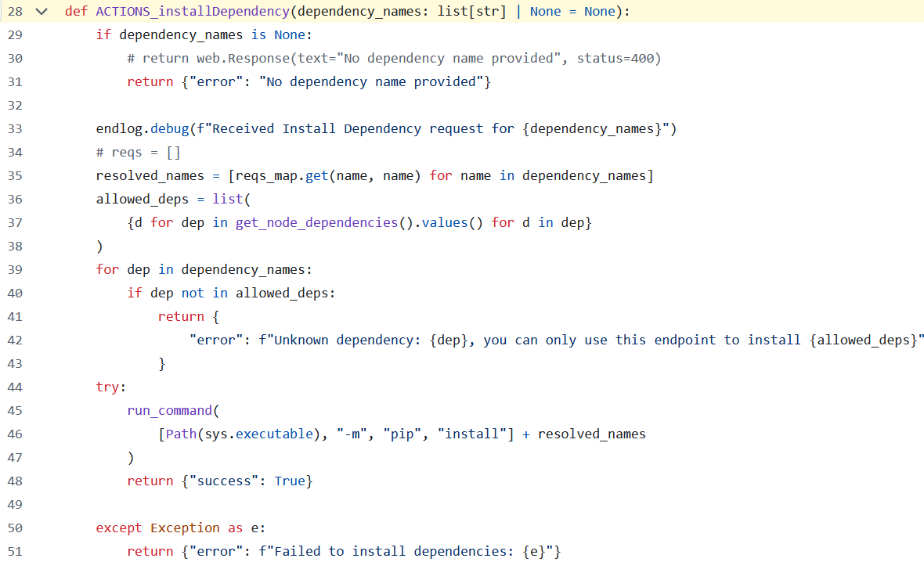The height and width of the screenshot is (562, 924).
Task: Select line number 46
Action: click(x=15, y=434)
